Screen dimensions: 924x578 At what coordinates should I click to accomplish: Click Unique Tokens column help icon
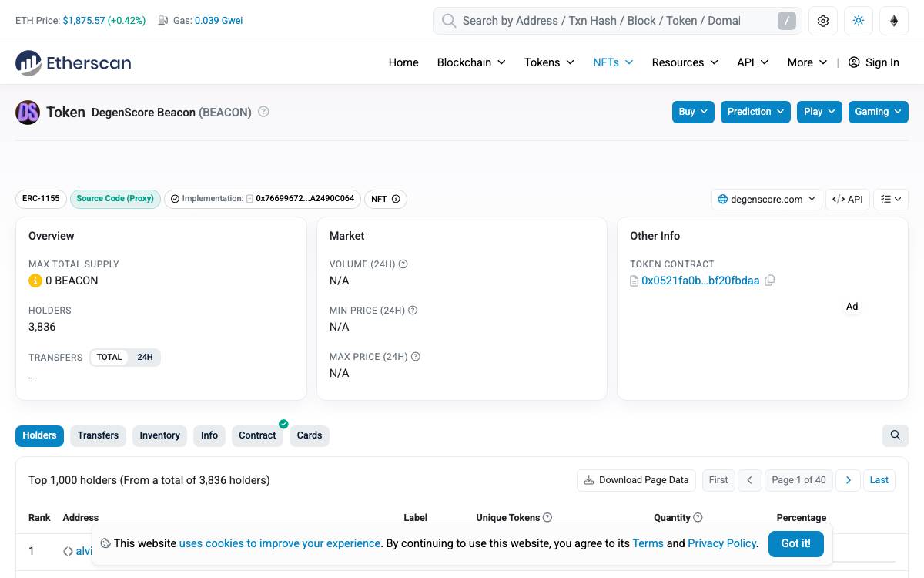point(547,517)
